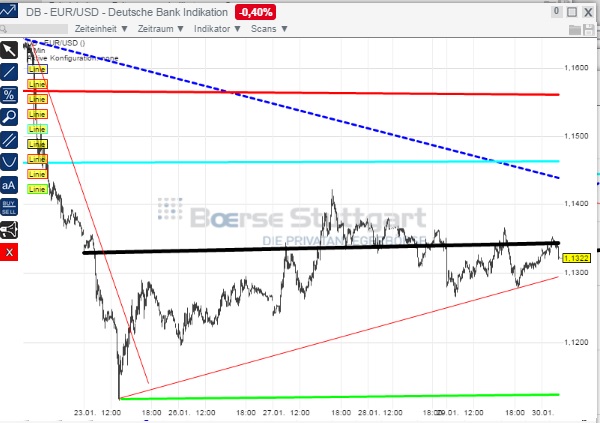Select the percent retracement tool
The height and width of the screenshot is (423, 600).
[x=9, y=95]
